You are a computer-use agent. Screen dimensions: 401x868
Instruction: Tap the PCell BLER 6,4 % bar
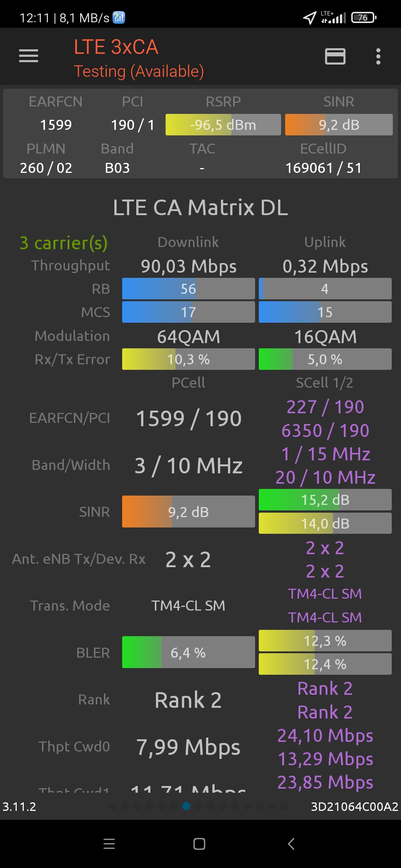point(188,652)
